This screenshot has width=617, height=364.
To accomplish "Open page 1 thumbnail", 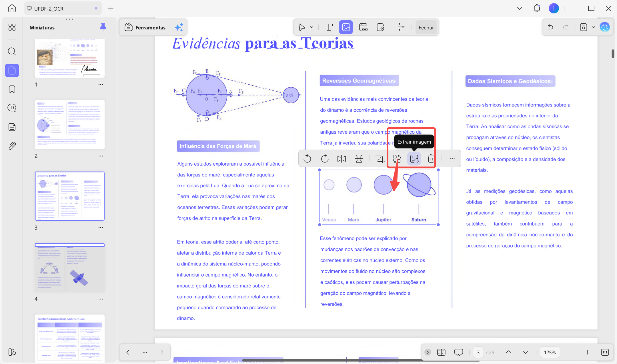I will point(70,58).
